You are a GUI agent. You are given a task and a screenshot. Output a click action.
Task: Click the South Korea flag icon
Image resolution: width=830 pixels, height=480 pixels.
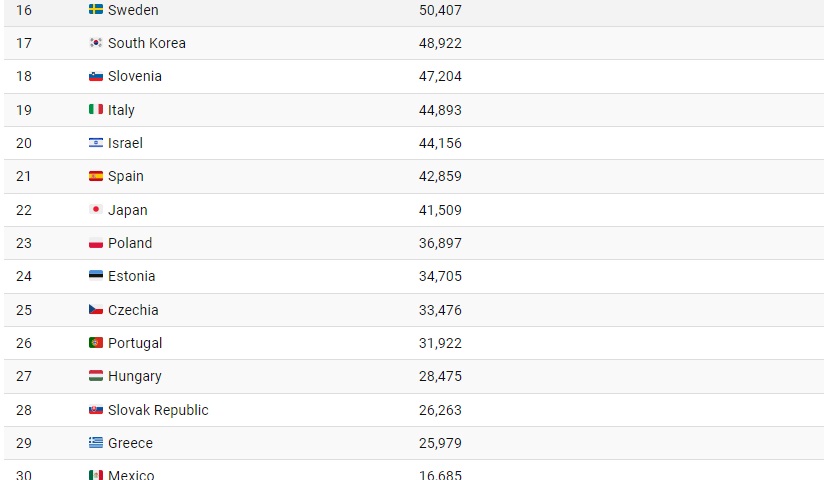click(96, 43)
